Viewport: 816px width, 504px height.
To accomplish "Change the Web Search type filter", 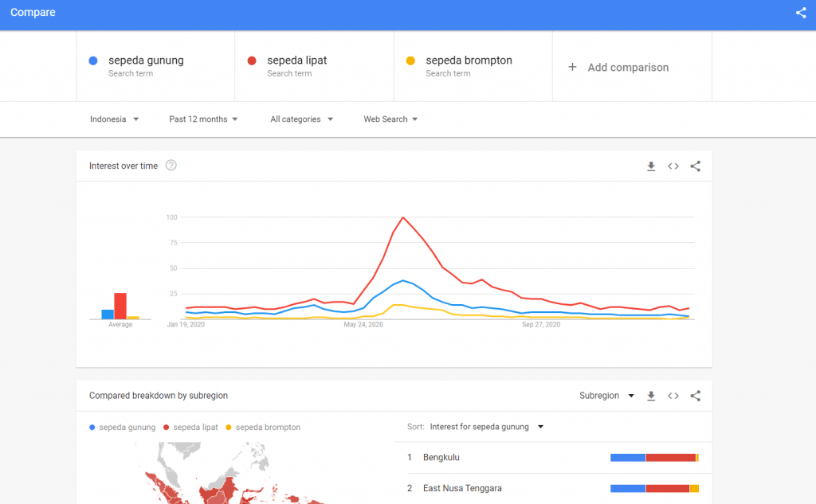I will [390, 119].
